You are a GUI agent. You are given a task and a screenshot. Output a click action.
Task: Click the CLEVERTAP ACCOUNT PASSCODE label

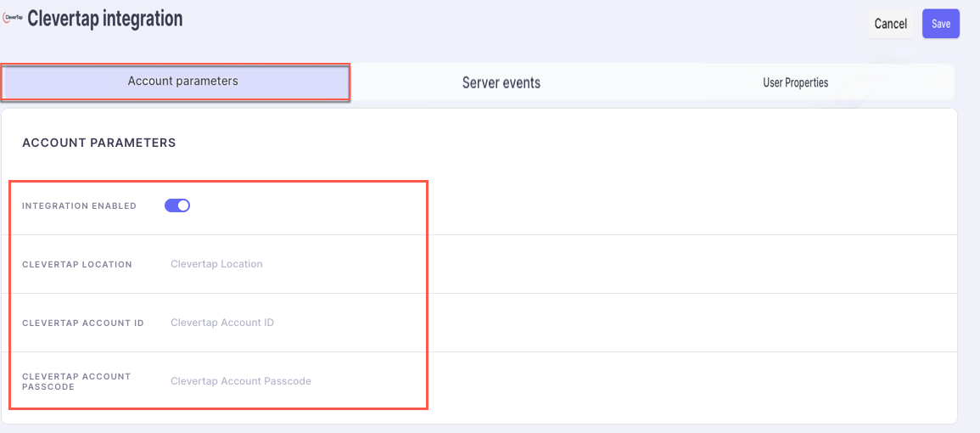pos(76,381)
